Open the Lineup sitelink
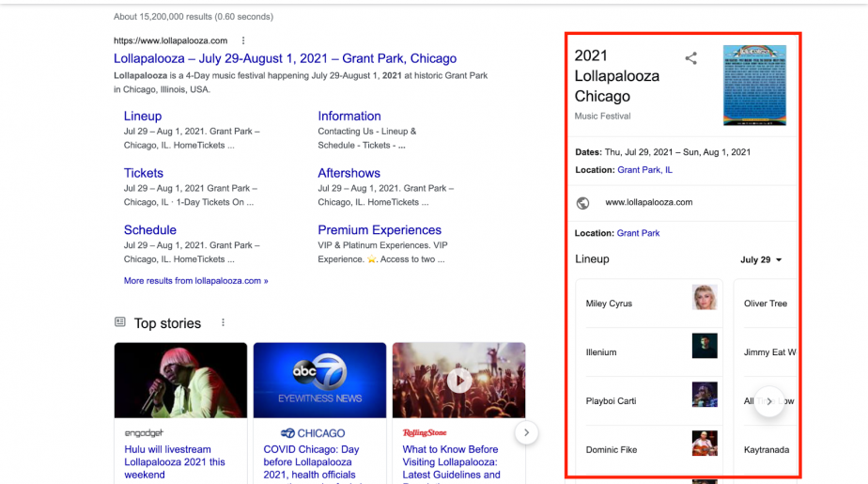Viewport: 868px width, 484px height. tap(143, 116)
